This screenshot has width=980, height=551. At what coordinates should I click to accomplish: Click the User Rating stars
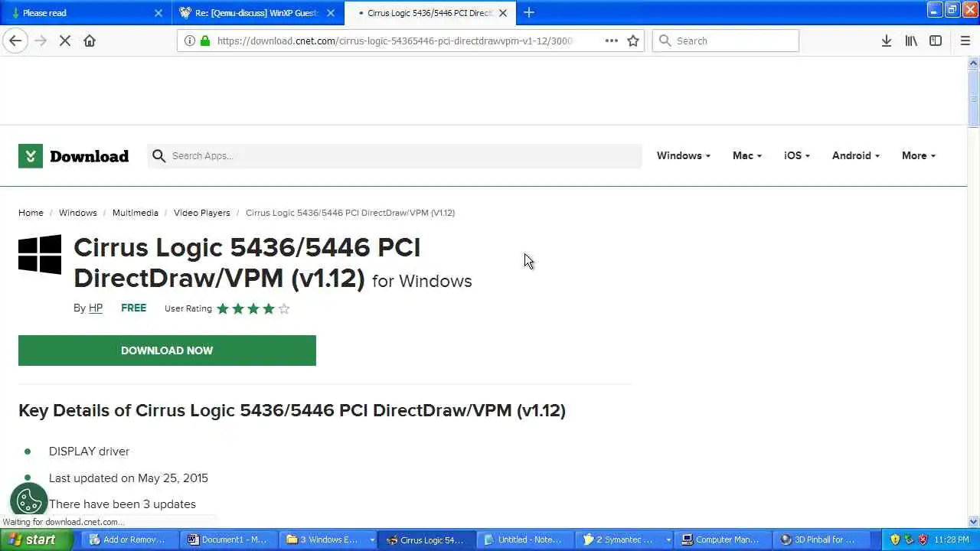[253, 308]
